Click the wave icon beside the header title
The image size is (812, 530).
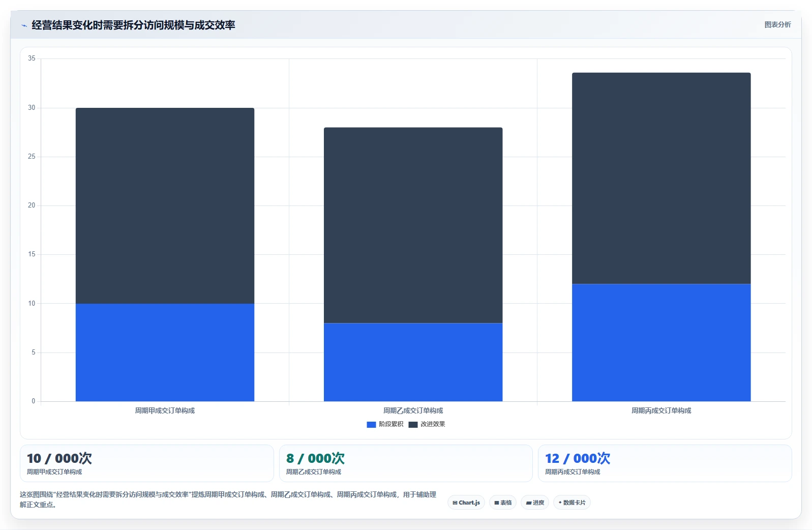tap(24, 25)
